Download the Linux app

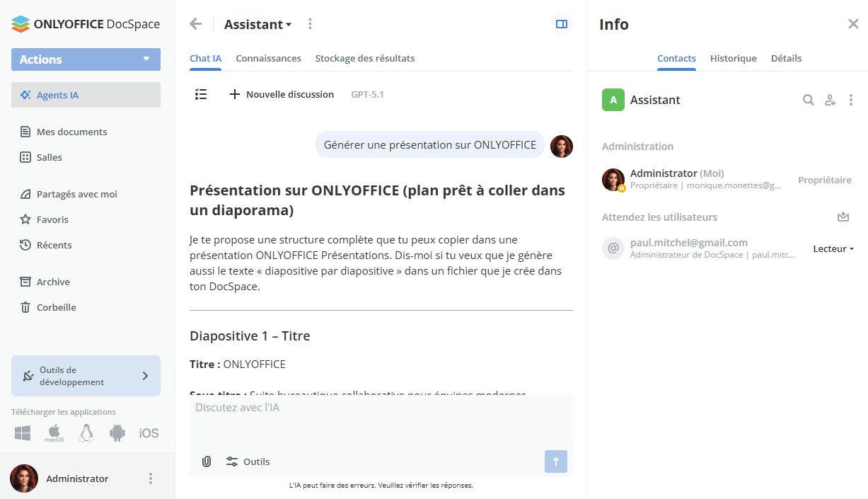pos(86,433)
